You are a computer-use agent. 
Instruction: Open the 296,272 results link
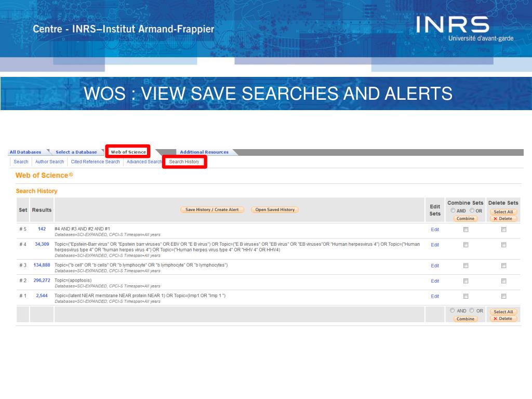click(42, 281)
